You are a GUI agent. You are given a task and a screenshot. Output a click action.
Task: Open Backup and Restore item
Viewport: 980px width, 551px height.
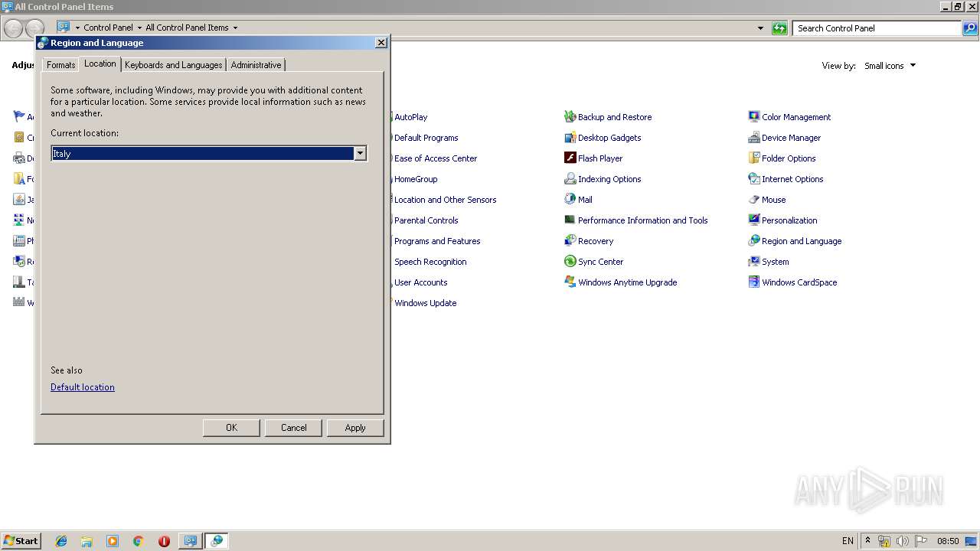608,117
